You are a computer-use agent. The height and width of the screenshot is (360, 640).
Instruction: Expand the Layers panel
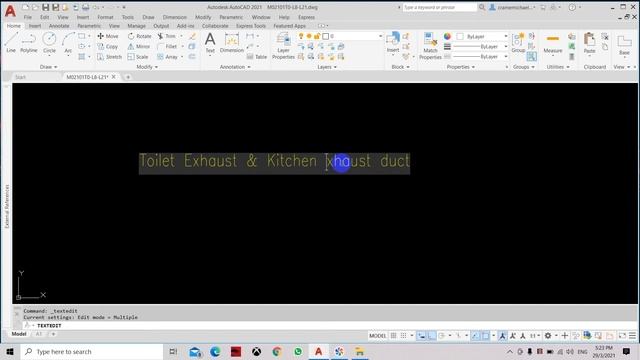click(x=327, y=67)
